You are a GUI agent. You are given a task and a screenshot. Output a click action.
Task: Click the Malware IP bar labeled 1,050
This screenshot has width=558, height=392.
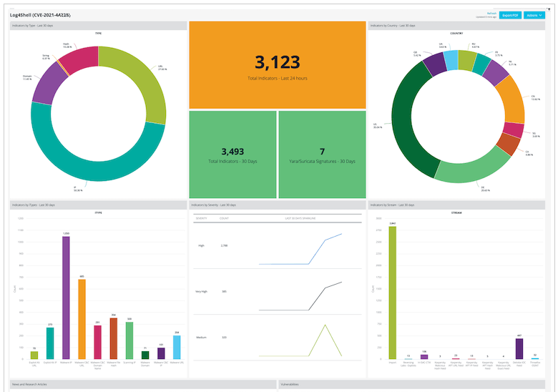[x=66, y=298]
